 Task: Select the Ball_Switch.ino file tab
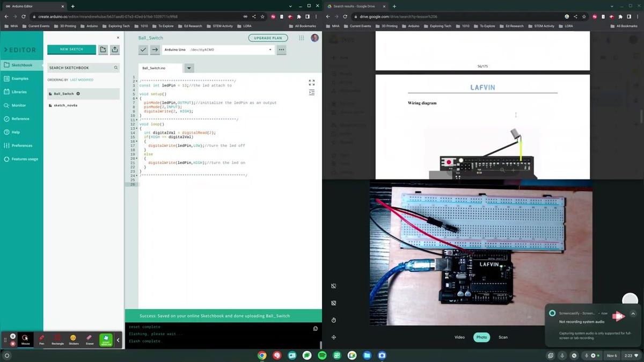point(160,68)
